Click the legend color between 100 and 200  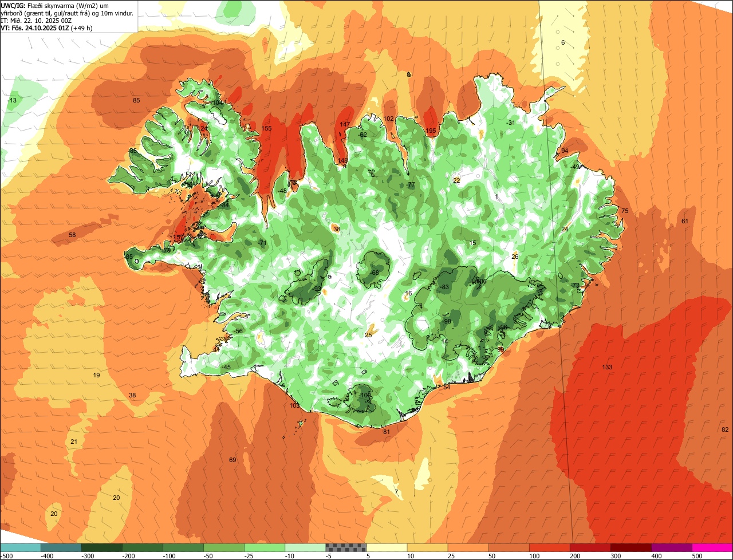[549, 547]
